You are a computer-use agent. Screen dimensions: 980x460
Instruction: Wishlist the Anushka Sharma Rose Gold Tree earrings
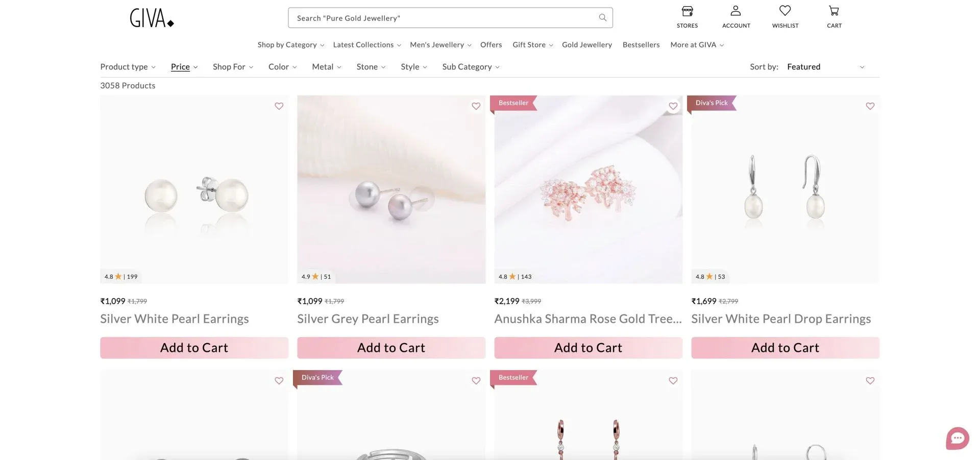tap(673, 106)
